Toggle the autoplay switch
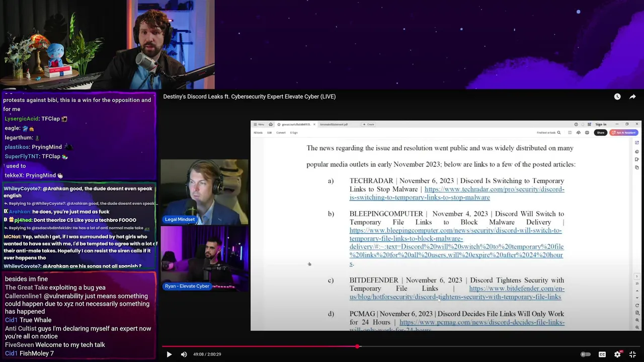Image resolution: width=644 pixels, height=362 pixels. click(x=586, y=354)
